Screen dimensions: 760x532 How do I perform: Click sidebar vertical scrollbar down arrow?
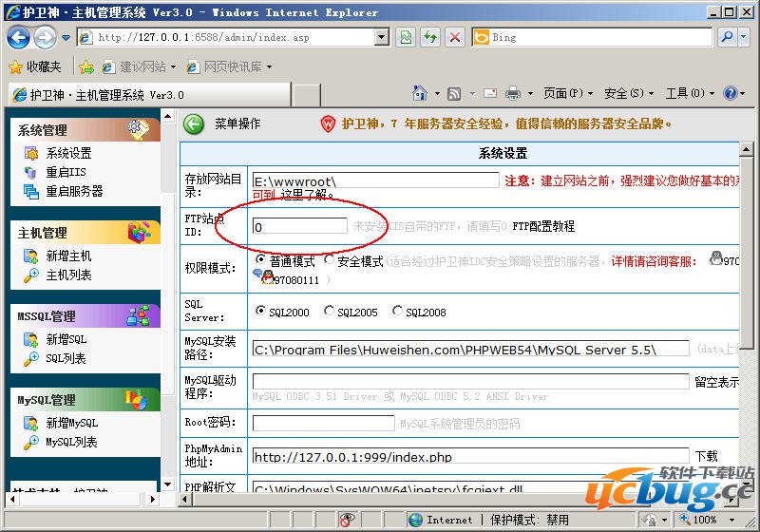168,484
